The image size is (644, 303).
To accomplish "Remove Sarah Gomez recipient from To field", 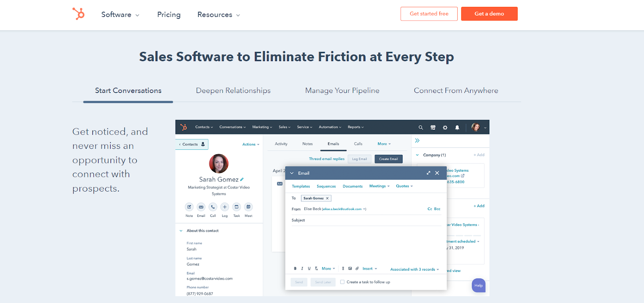I will pos(327,198).
